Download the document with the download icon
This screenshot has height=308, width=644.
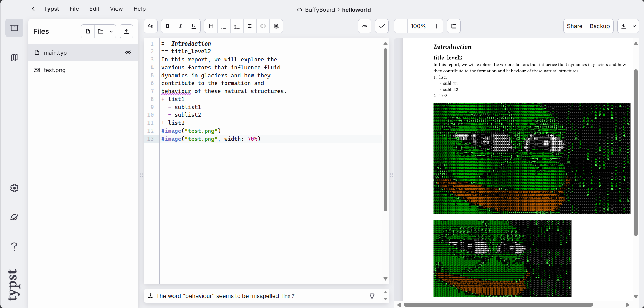tap(623, 26)
